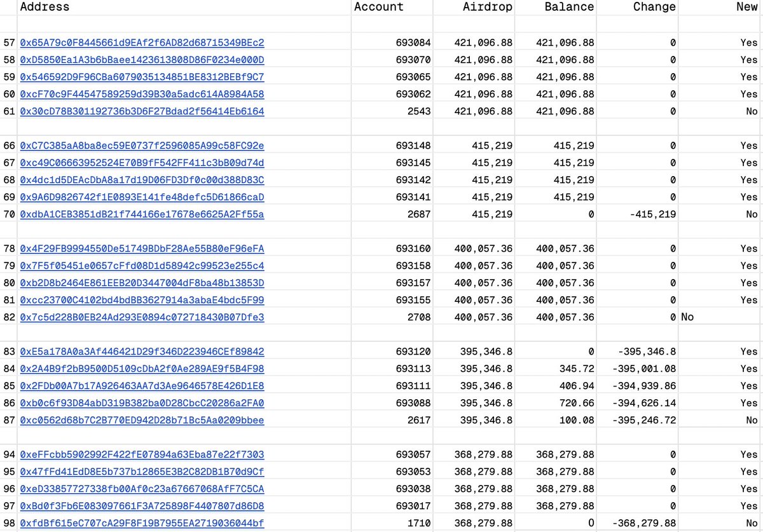
Task: Select account cell 693120
Action: pyautogui.click(x=413, y=351)
